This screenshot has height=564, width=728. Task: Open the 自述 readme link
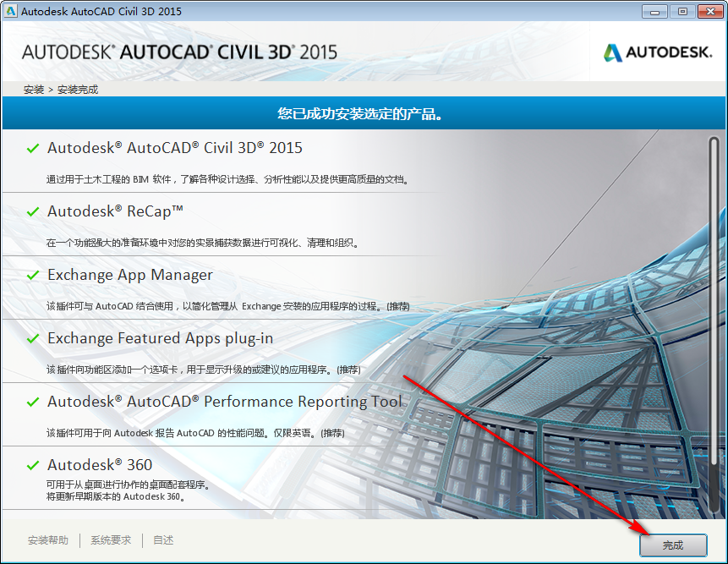click(162, 539)
